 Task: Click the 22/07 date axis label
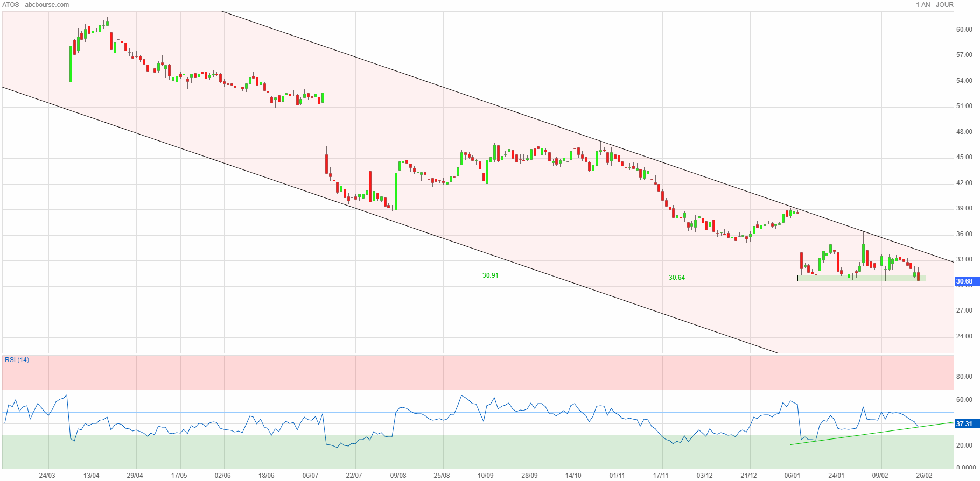[x=354, y=476]
